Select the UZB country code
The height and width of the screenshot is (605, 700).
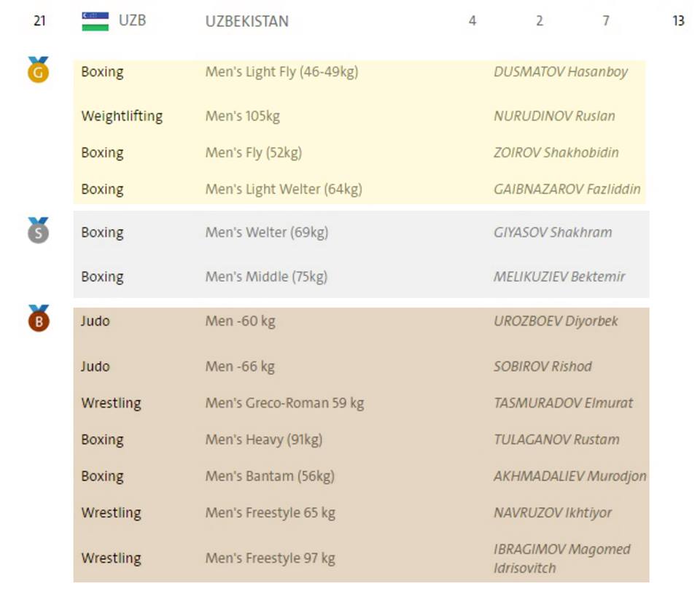(x=132, y=20)
